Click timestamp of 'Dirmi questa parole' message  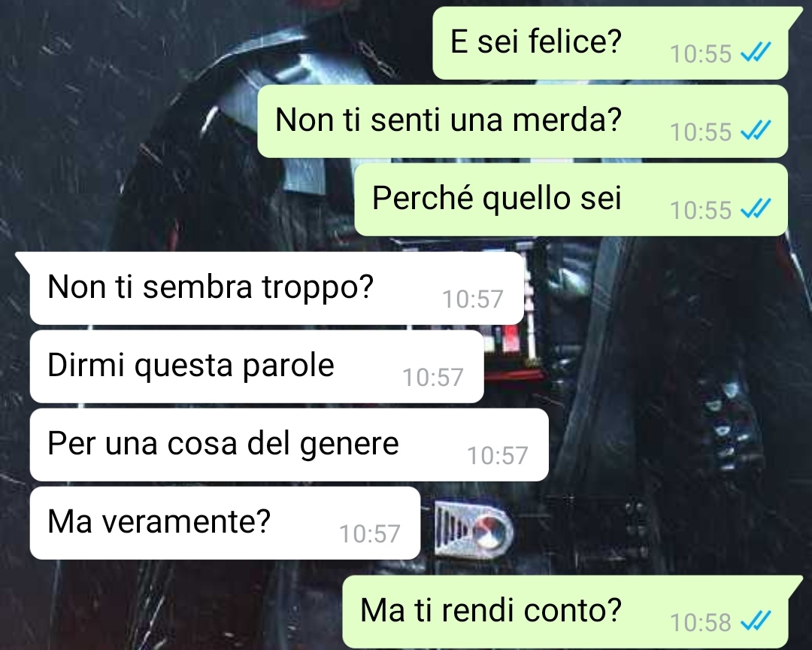pos(432,378)
